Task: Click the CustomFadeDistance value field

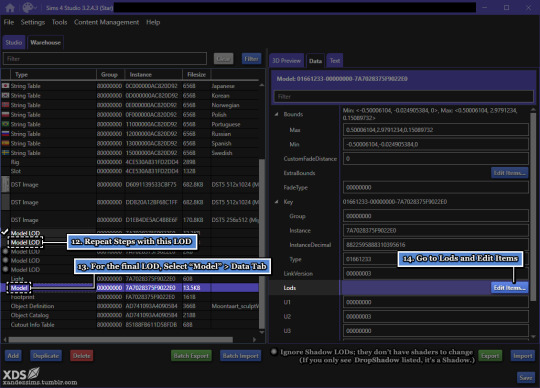Action: click(436, 159)
